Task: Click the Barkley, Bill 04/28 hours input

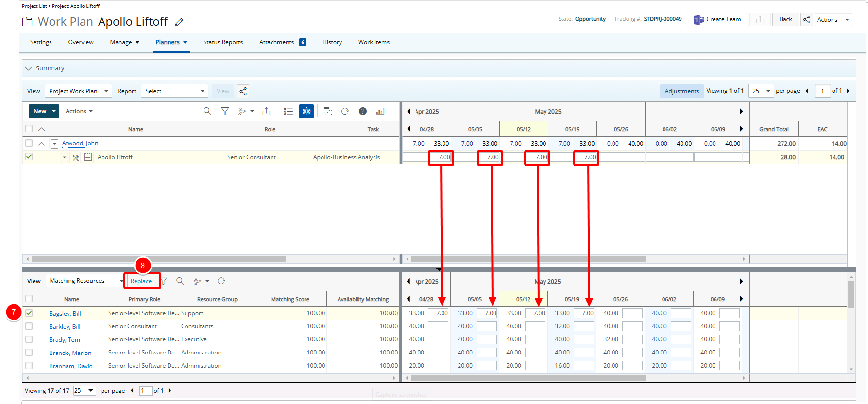Action: tap(438, 326)
